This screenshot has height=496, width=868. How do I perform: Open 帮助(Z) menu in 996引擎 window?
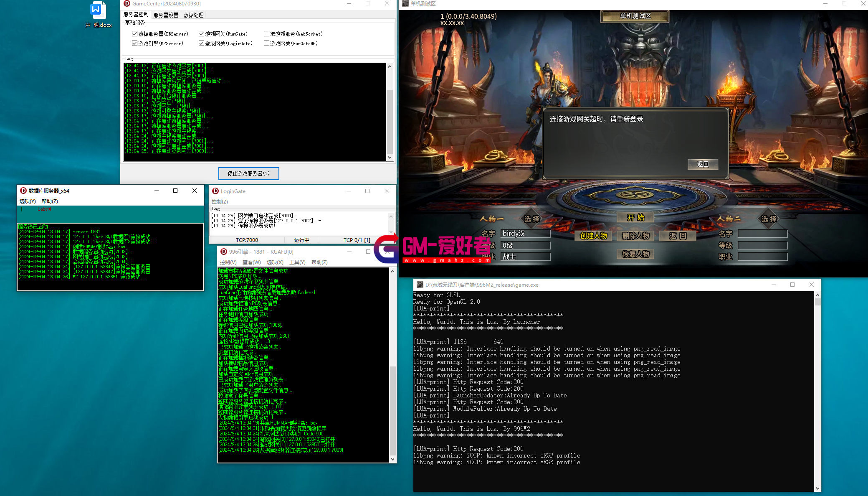(319, 262)
